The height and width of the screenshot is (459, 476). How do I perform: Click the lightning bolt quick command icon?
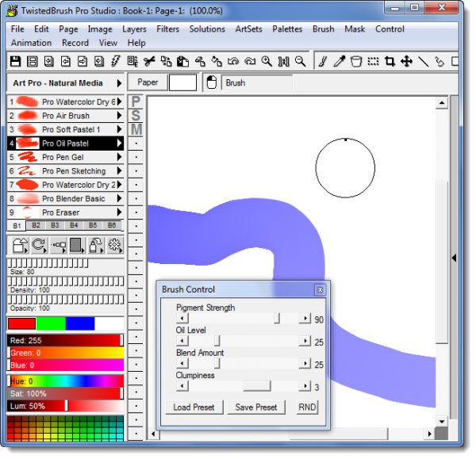116,62
